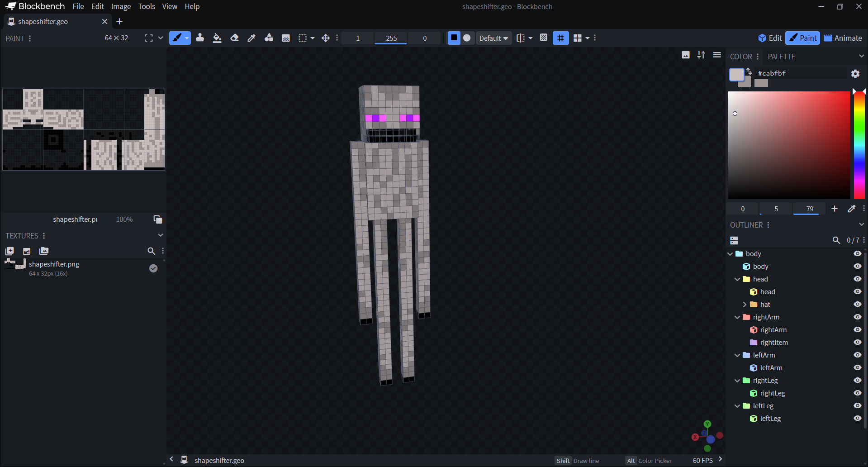Viewport: 868px width, 467px height.
Task: Edit the brush opacity value 255
Action: point(391,38)
